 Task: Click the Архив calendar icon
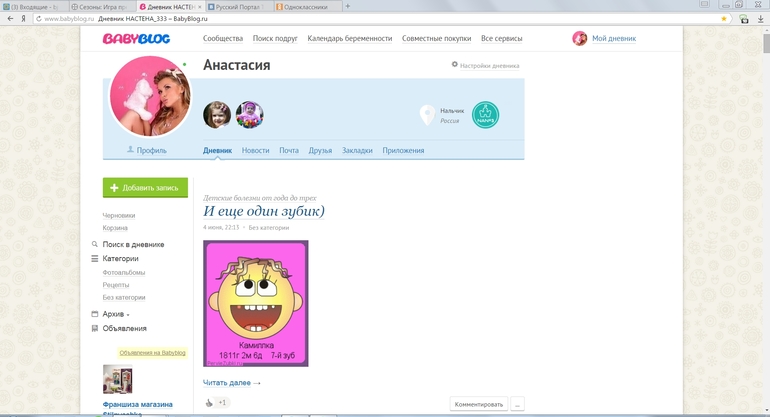tap(95, 314)
